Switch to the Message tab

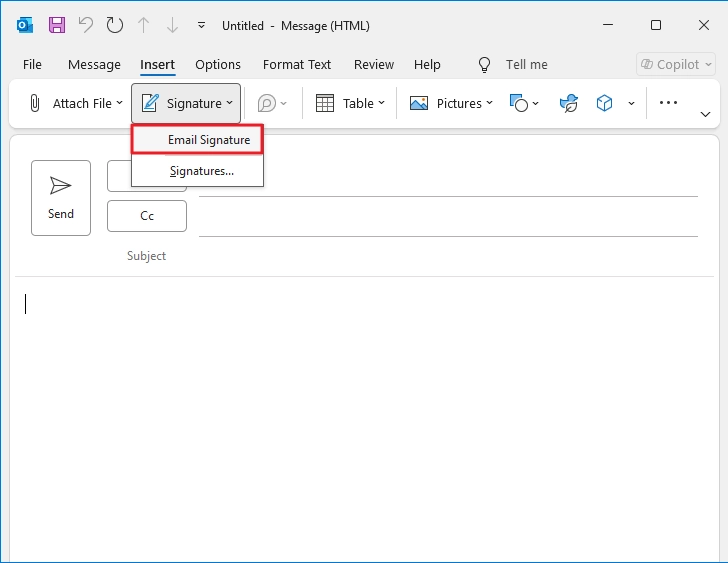point(94,65)
